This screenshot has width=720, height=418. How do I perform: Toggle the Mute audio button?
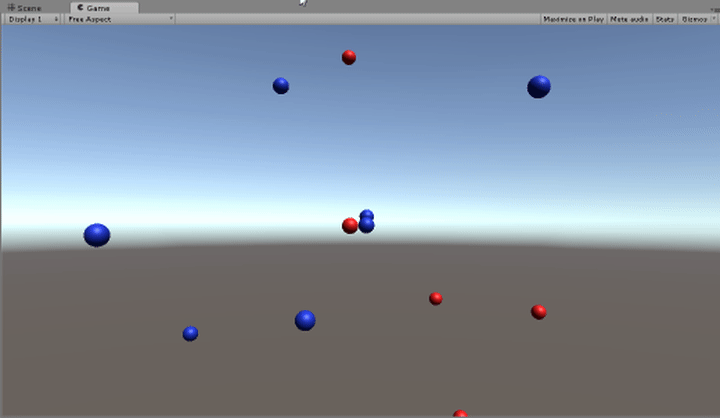629,19
